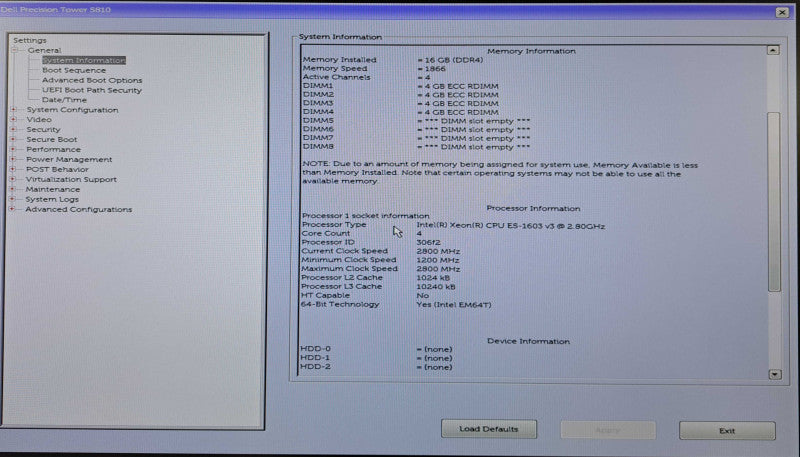Screen dimensions: 800x457
Task: Expand the Secure Boot node
Action: pos(13,139)
